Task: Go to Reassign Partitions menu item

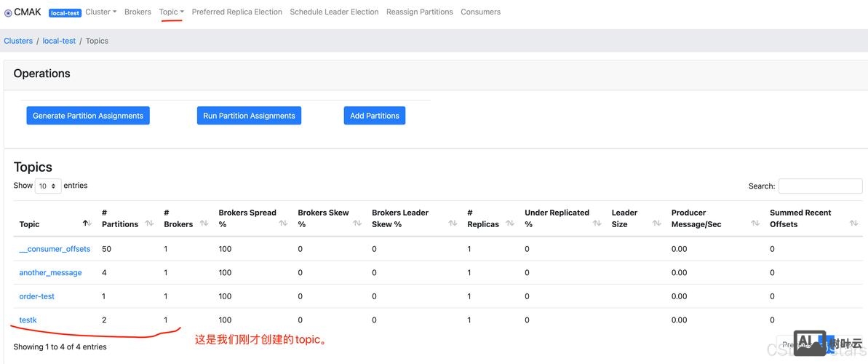Action: [x=419, y=12]
